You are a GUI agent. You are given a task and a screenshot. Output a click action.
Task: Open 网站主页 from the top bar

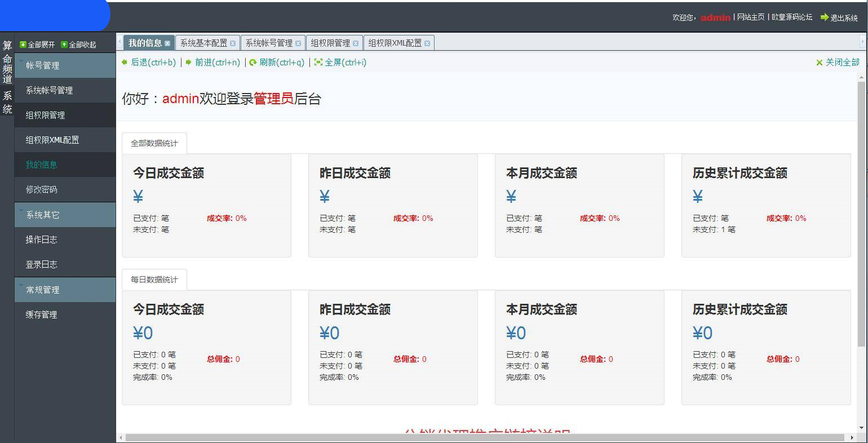tap(751, 17)
